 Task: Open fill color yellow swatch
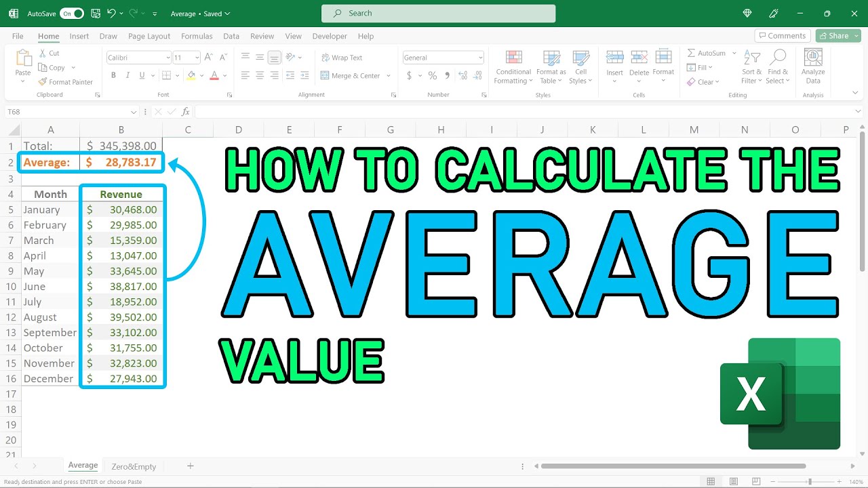coord(191,76)
